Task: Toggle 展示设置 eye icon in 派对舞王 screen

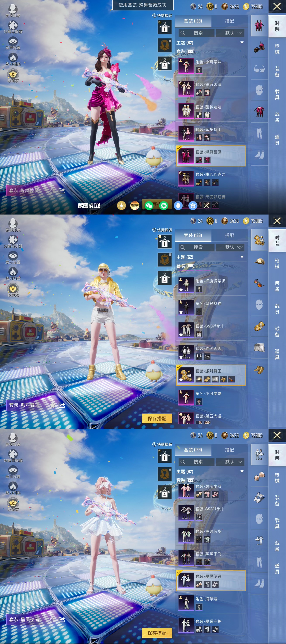Action: point(13,256)
